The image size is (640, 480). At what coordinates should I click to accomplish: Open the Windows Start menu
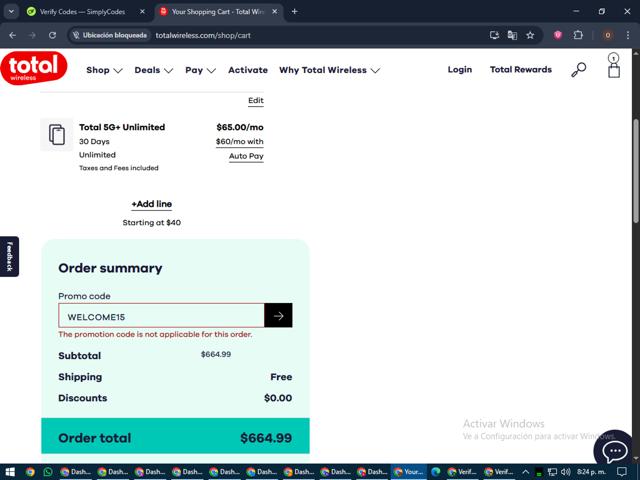click(10, 472)
